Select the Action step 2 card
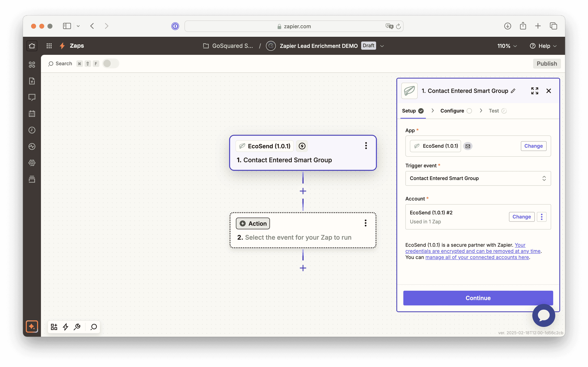 (x=303, y=230)
